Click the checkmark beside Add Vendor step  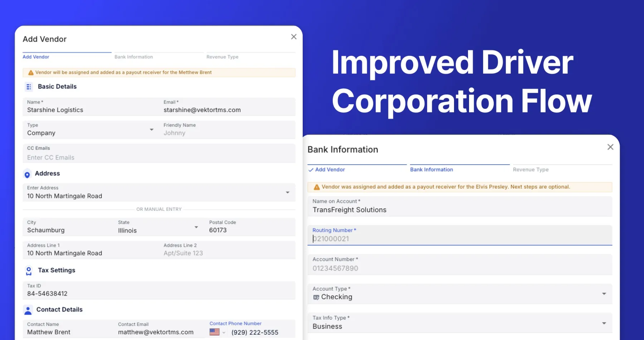pyautogui.click(x=311, y=170)
